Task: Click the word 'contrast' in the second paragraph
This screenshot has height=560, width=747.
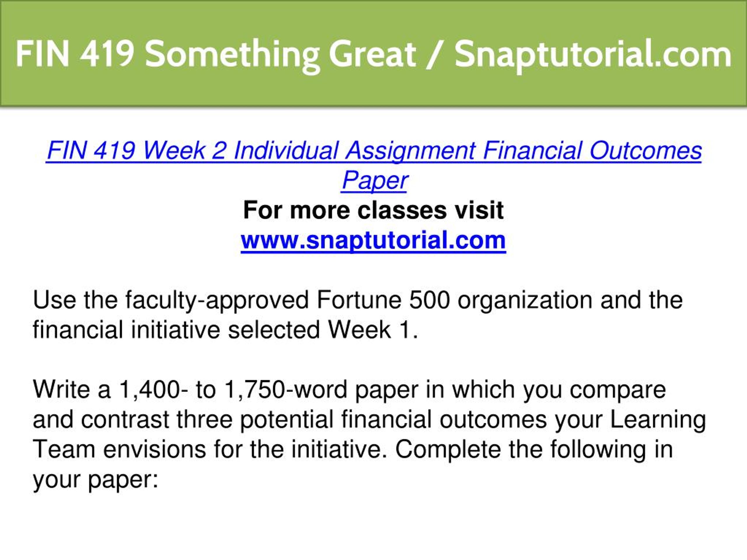Action: 125,420
